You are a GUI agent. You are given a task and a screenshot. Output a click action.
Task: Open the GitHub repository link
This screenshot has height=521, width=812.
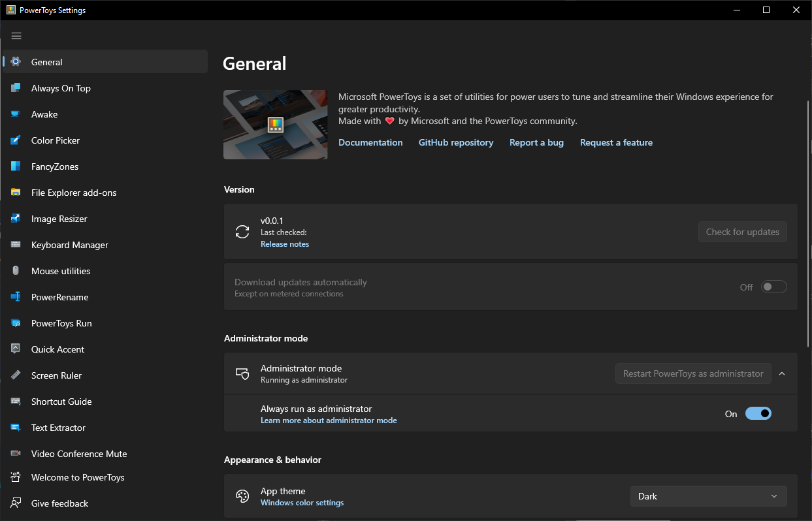click(x=456, y=142)
